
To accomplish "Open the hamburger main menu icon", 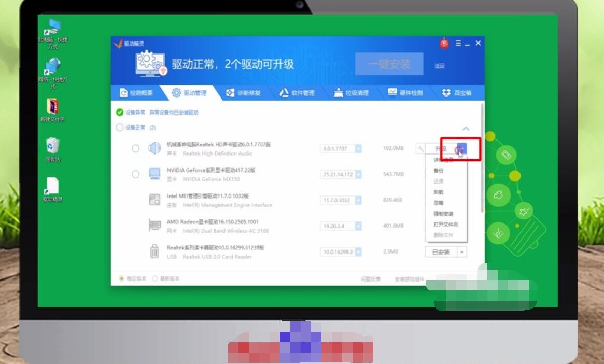I will (x=458, y=43).
